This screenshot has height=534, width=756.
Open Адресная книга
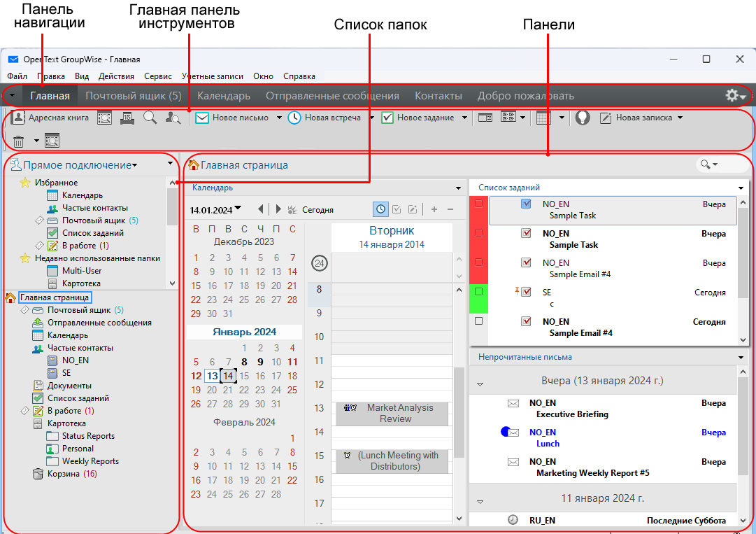click(x=50, y=118)
